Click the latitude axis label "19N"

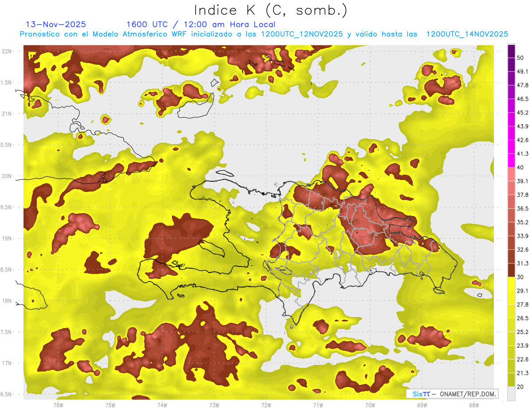click(x=7, y=239)
